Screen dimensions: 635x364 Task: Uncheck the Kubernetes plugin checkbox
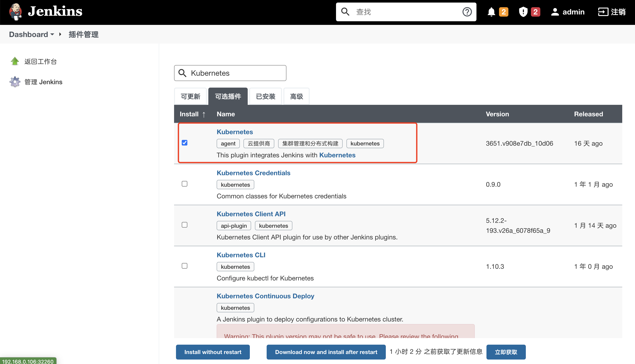(x=185, y=143)
